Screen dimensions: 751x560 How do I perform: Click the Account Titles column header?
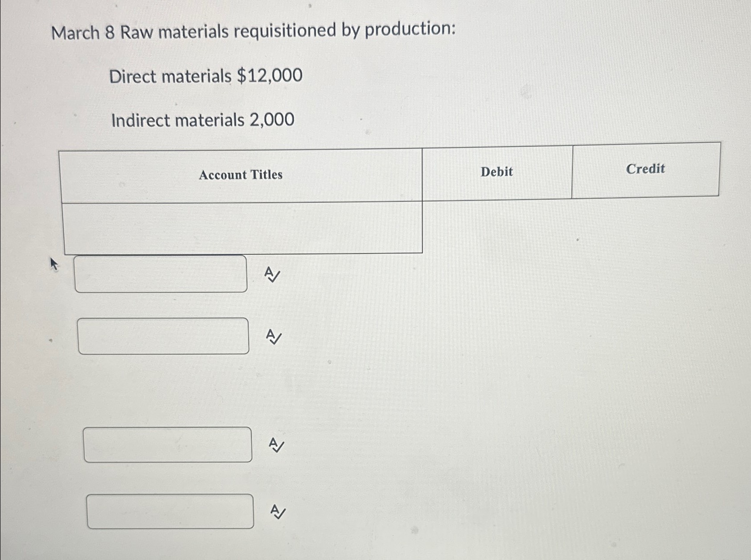click(x=241, y=175)
